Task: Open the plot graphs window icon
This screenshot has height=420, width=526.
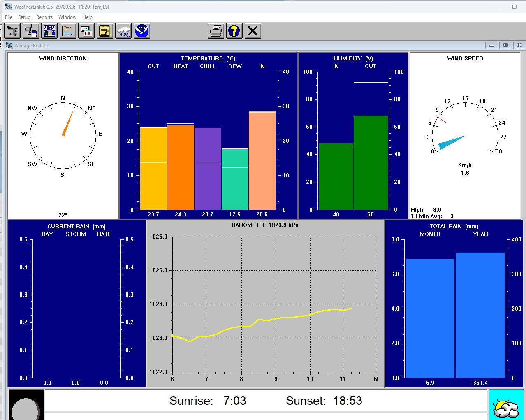Action: tap(86, 31)
